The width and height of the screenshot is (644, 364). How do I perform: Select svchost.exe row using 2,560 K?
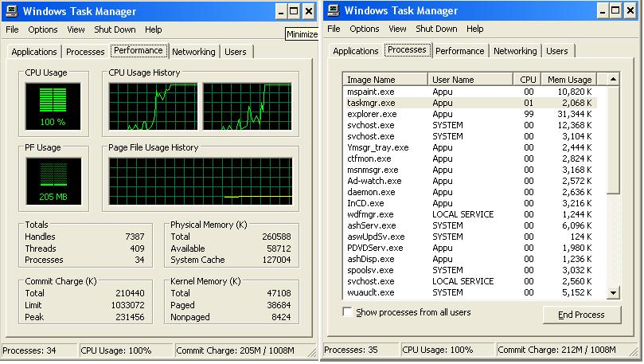coord(470,281)
